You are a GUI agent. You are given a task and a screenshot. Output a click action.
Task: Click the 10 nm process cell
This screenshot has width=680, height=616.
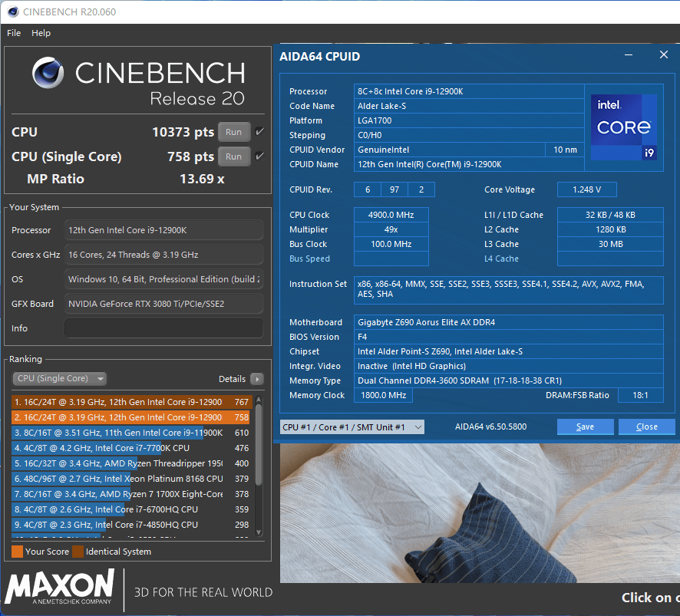coord(565,150)
